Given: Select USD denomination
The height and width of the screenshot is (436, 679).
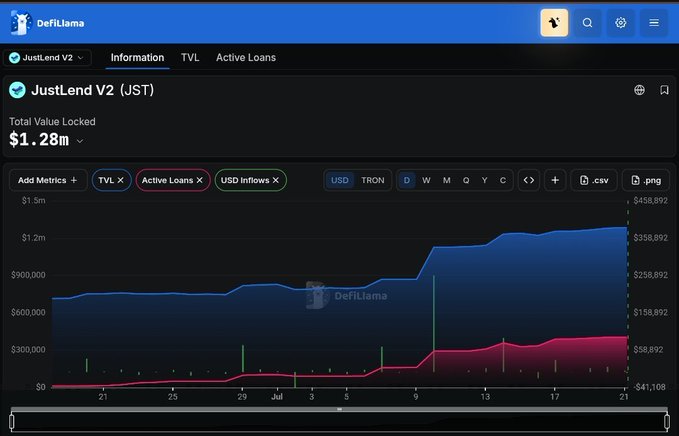Looking at the screenshot, I should [x=340, y=180].
